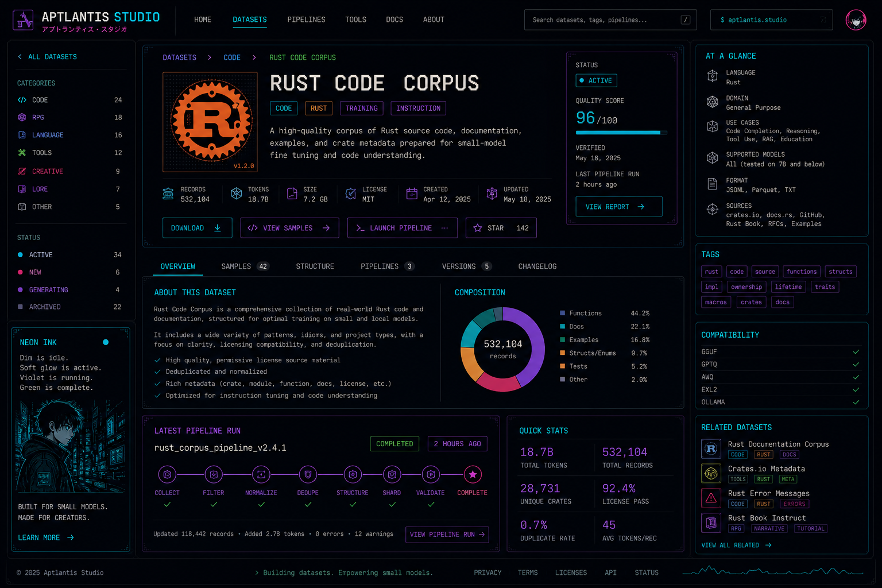Open the LORE category icon
882x588 pixels.
[x=22, y=189]
